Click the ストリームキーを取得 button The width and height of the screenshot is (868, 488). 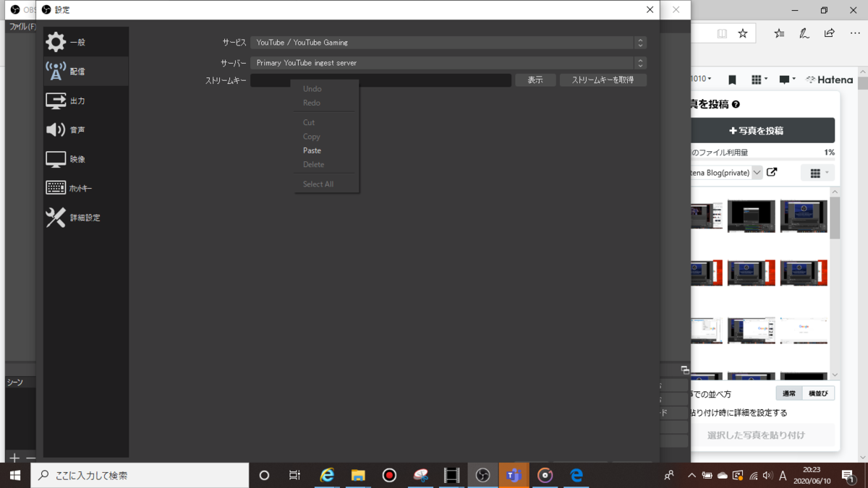point(603,80)
